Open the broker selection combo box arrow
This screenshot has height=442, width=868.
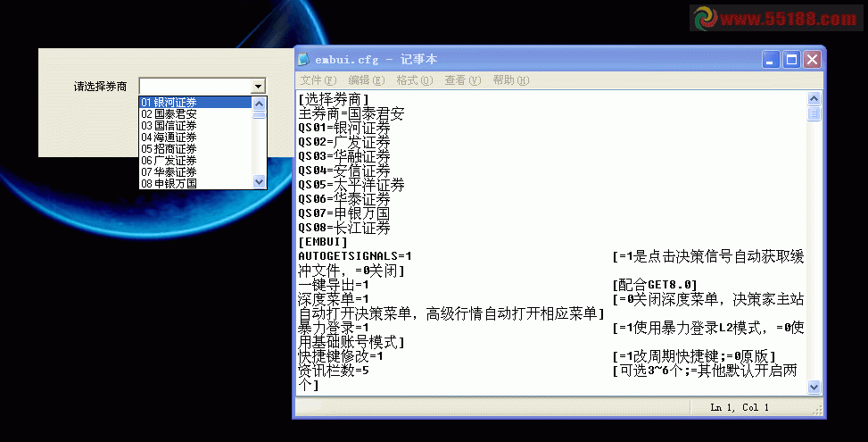[258, 87]
